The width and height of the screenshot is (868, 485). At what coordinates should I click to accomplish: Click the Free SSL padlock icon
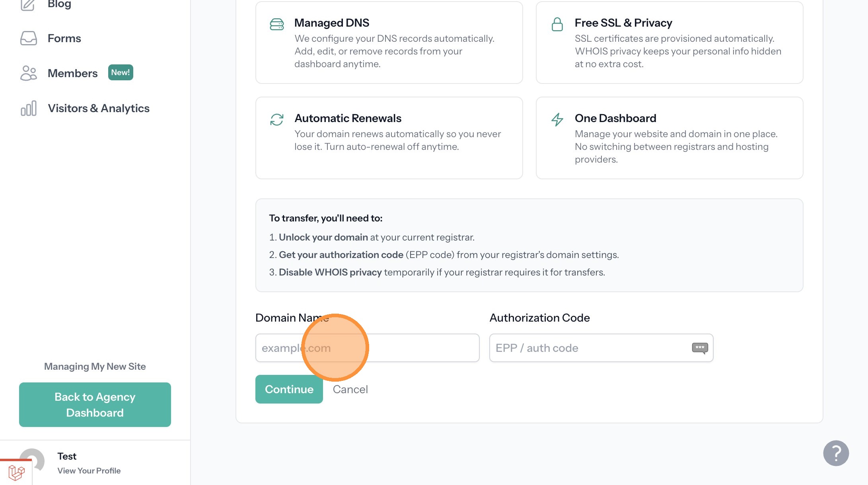[x=557, y=24]
